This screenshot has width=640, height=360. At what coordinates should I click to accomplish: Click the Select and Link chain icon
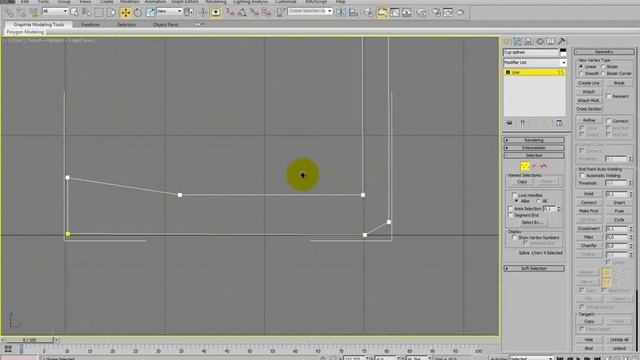point(9,13)
